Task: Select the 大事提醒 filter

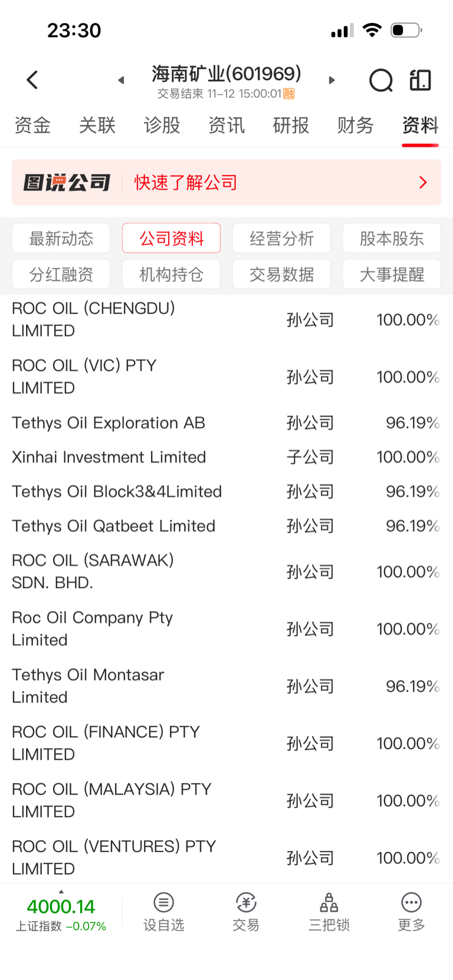Action: click(x=392, y=275)
